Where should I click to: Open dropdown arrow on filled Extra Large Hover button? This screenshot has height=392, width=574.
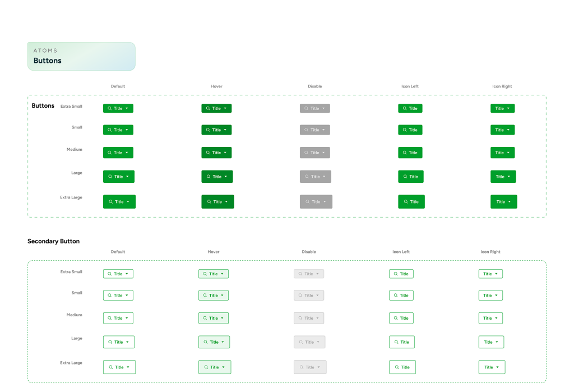(226, 202)
